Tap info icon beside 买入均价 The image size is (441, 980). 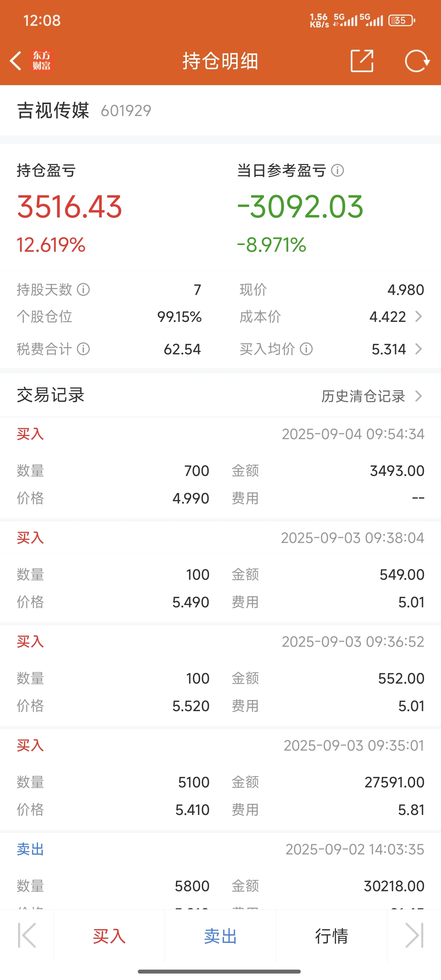[306, 349]
